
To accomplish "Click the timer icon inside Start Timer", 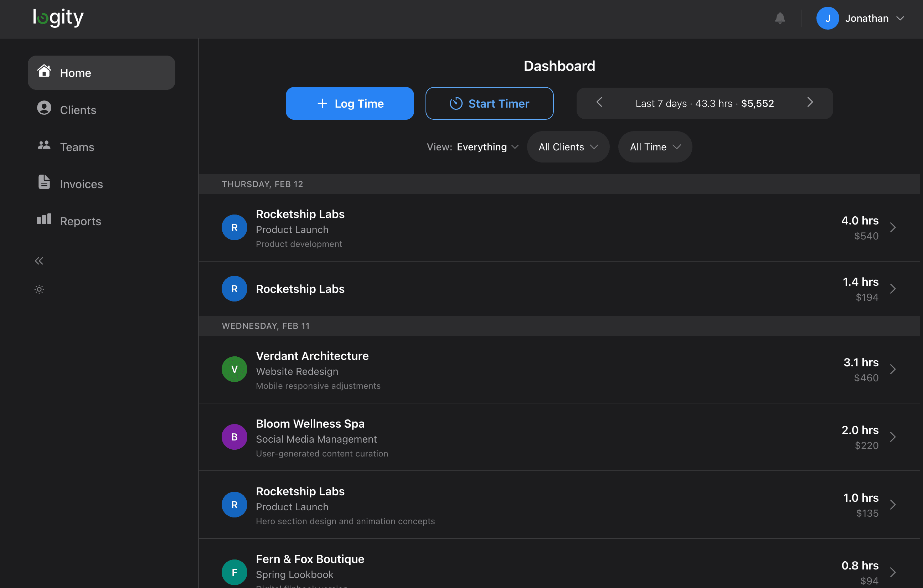I will click(456, 103).
